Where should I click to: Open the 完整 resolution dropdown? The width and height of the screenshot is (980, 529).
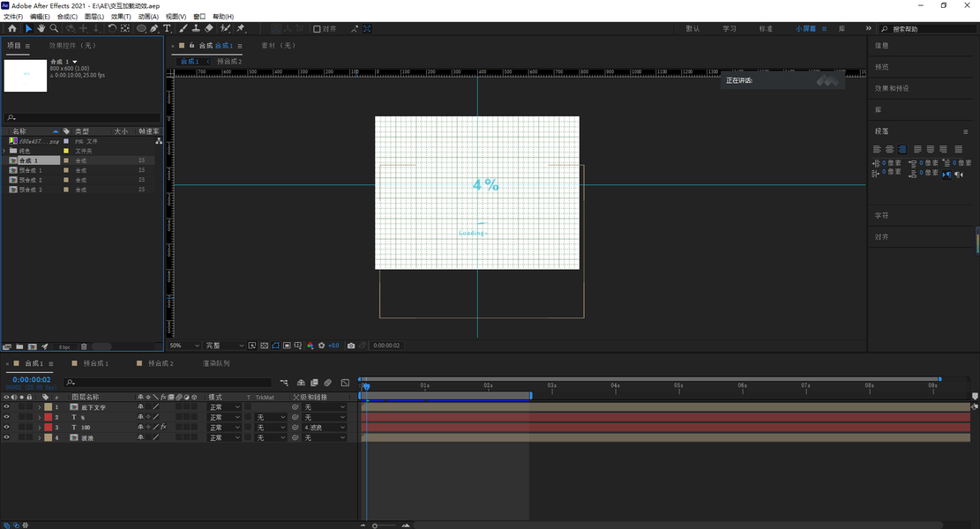pyautogui.click(x=224, y=346)
